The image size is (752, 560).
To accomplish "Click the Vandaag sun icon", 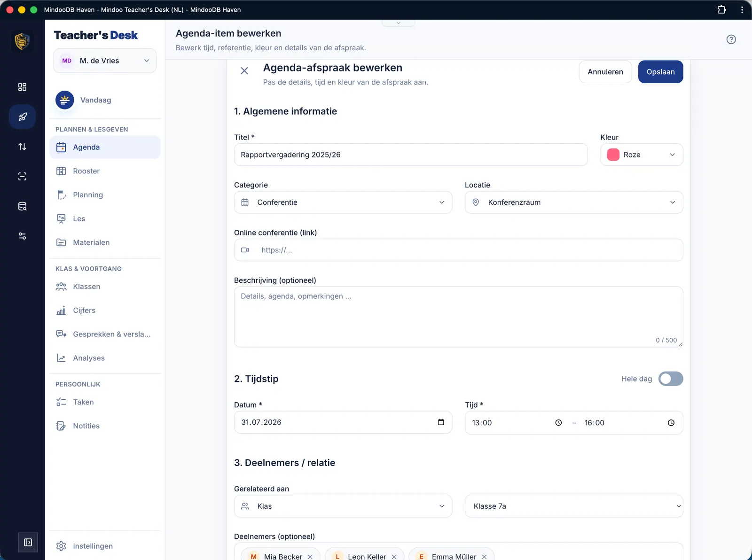I will click(x=65, y=100).
